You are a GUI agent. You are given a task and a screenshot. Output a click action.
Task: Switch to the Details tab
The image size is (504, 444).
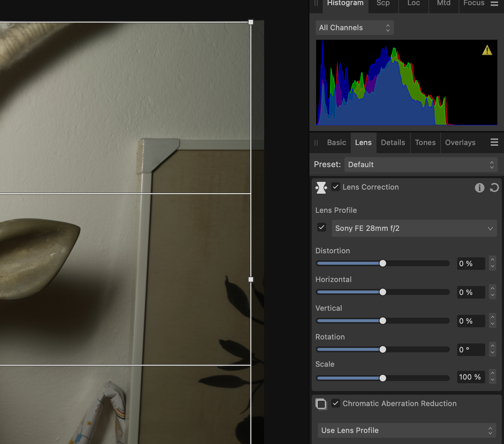tap(393, 142)
